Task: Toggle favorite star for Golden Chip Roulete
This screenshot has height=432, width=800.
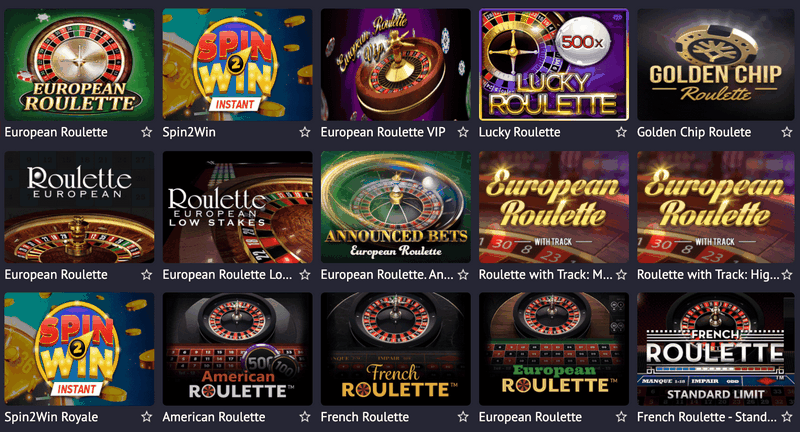Action: [x=787, y=132]
